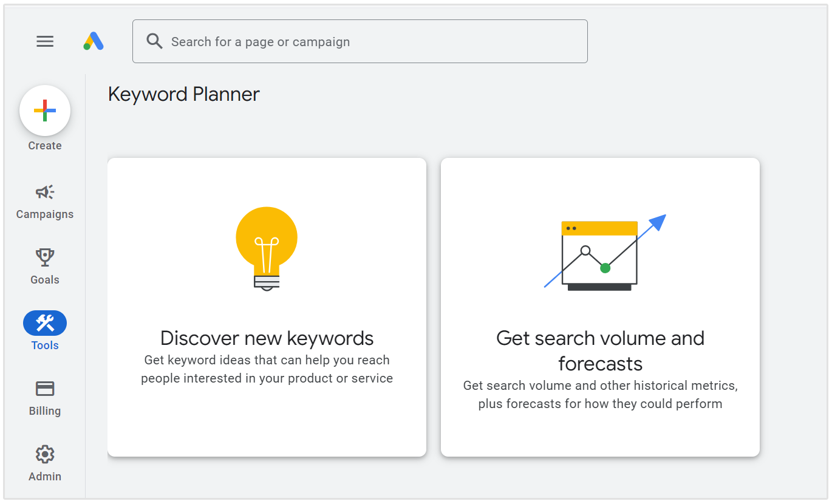Select the Campaigns megaphone icon
Screen dimensions: 832x504
[44, 192]
